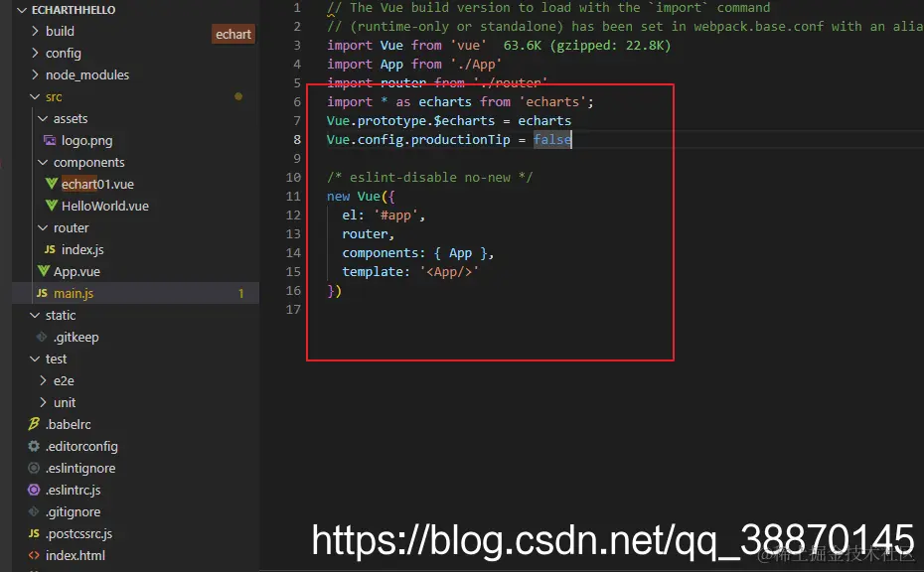
Task: Click the JS icon beside .postcssrc.js
Action: point(34,533)
